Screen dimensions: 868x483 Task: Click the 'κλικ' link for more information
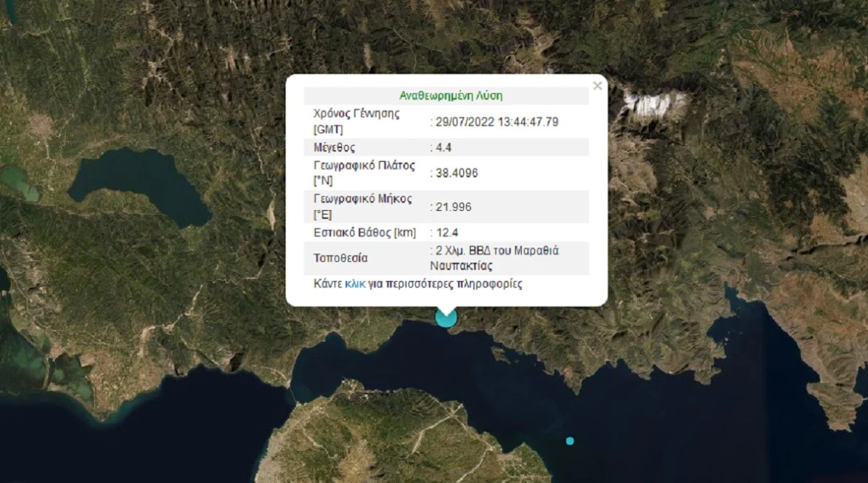coord(355,283)
